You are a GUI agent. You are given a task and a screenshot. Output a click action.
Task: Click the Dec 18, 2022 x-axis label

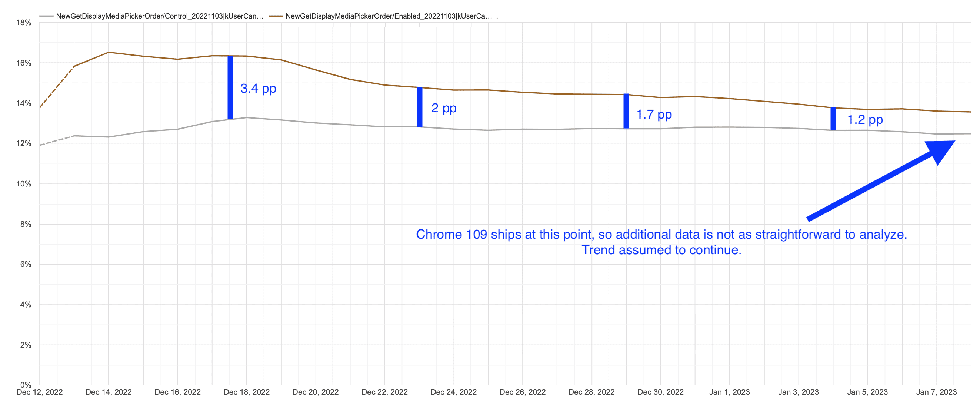tap(247, 392)
